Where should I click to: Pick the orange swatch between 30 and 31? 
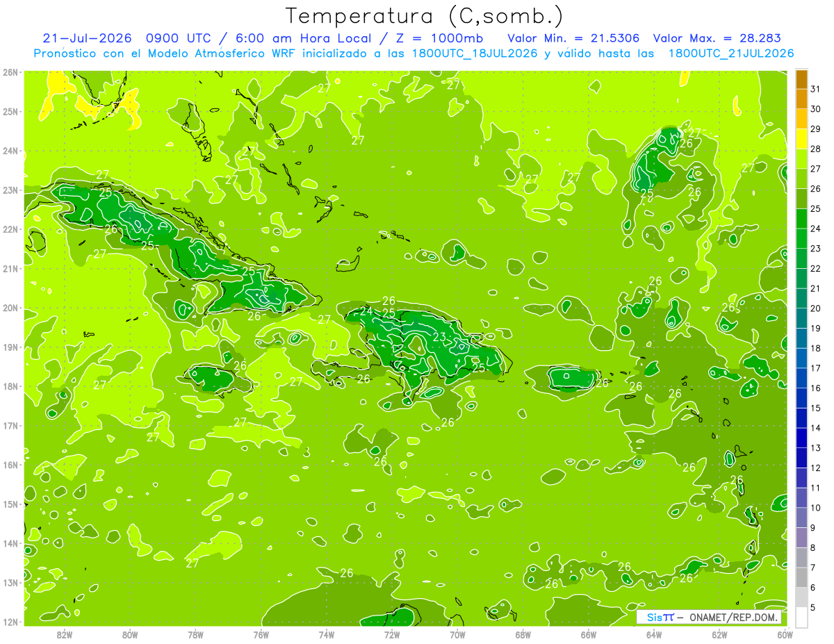[x=802, y=99]
